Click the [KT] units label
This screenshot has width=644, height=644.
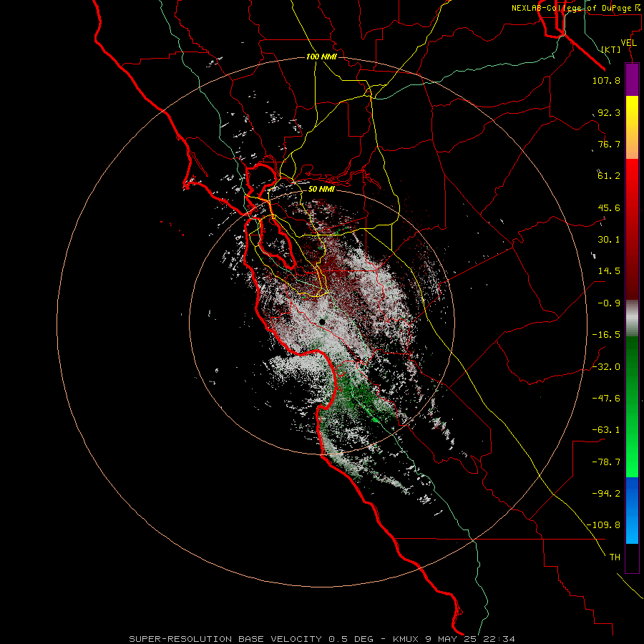pos(611,49)
